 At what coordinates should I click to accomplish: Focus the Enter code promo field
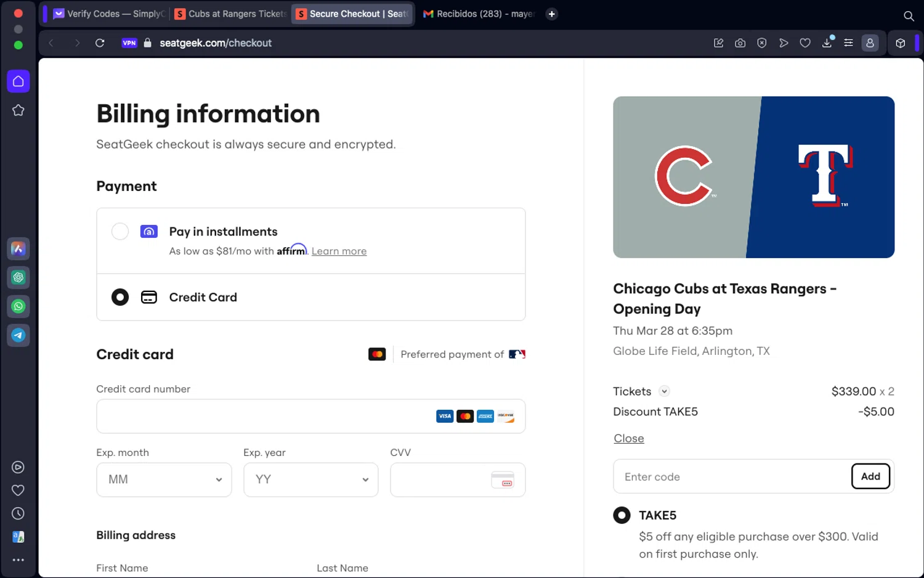click(732, 476)
